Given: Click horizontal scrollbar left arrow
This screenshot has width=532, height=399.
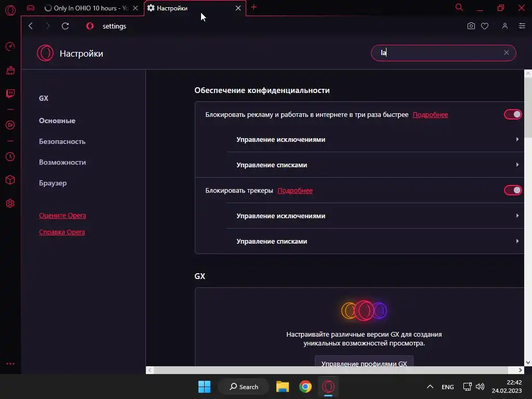Looking at the screenshot, I should point(150,370).
